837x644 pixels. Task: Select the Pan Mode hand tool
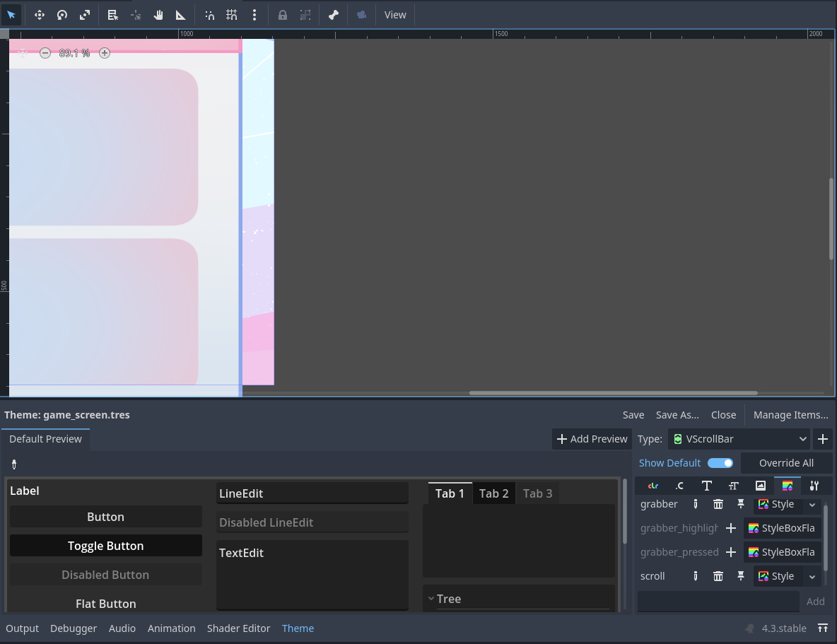[x=158, y=15]
